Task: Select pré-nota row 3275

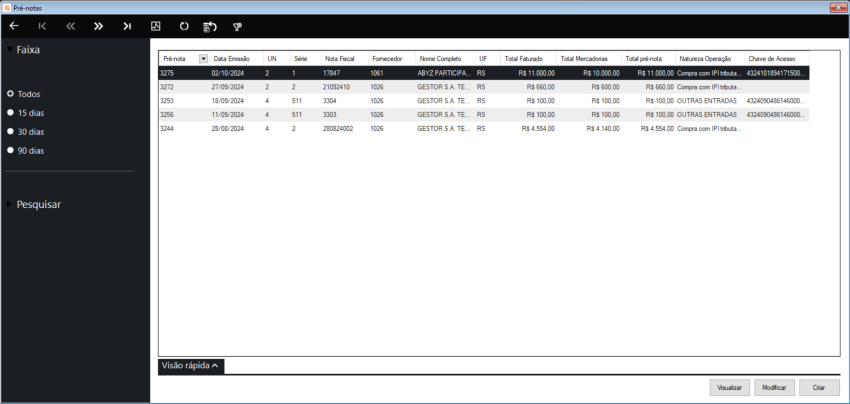Action: click(484, 73)
